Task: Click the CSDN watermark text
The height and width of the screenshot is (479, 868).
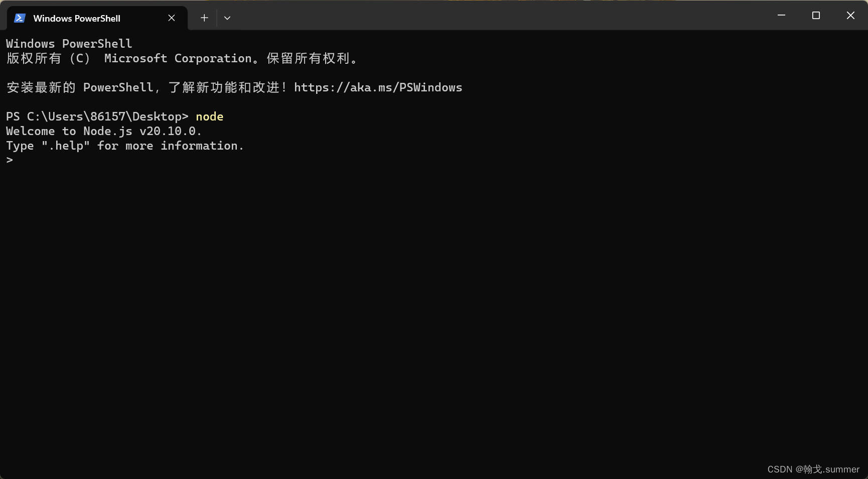Action: click(x=813, y=469)
